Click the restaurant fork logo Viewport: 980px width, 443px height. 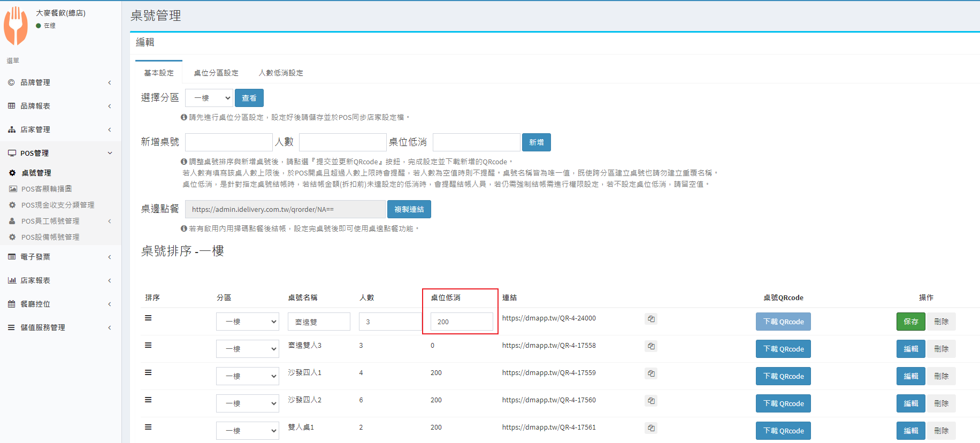click(x=16, y=26)
